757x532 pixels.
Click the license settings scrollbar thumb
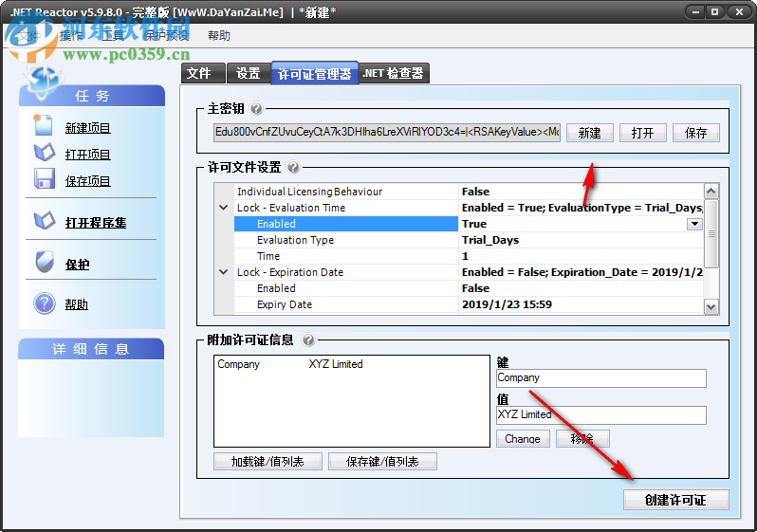711,233
